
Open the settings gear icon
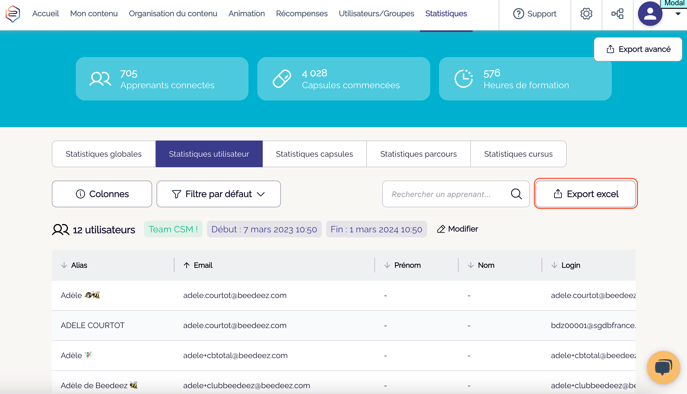586,14
